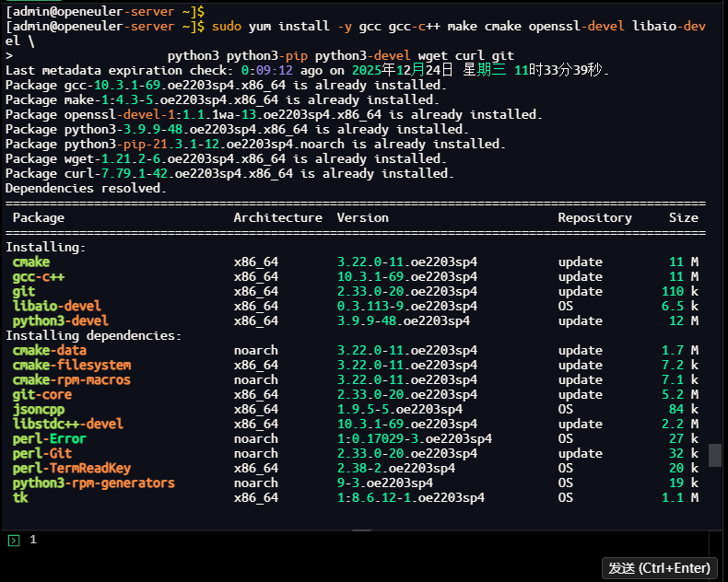Click the cmake-data dependency name
This screenshot has width=728, height=582.
(50, 350)
